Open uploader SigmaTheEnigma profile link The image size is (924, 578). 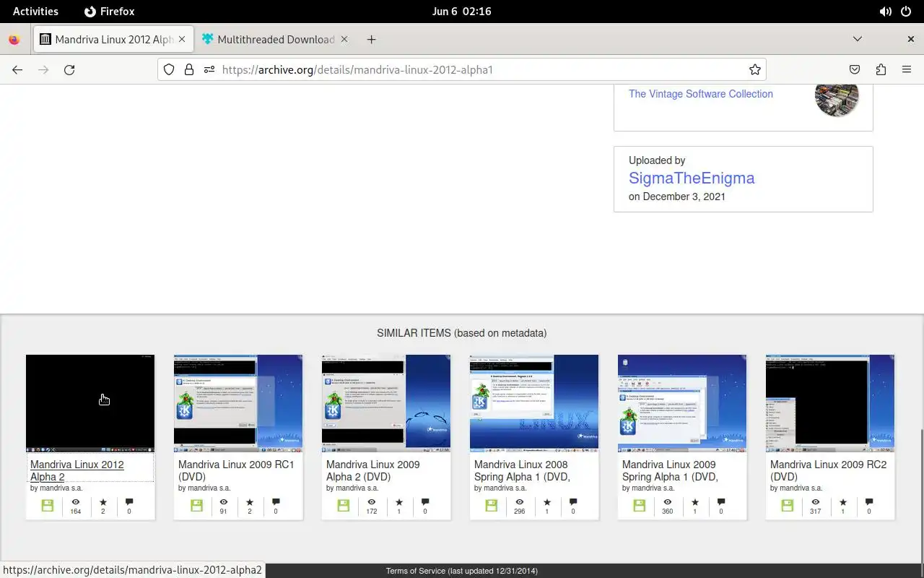(692, 178)
